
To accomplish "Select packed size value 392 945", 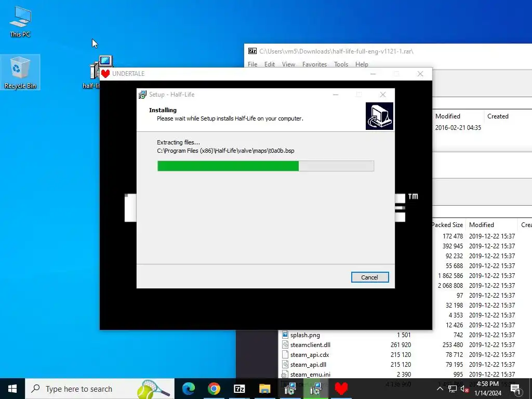I will (453, 246).
